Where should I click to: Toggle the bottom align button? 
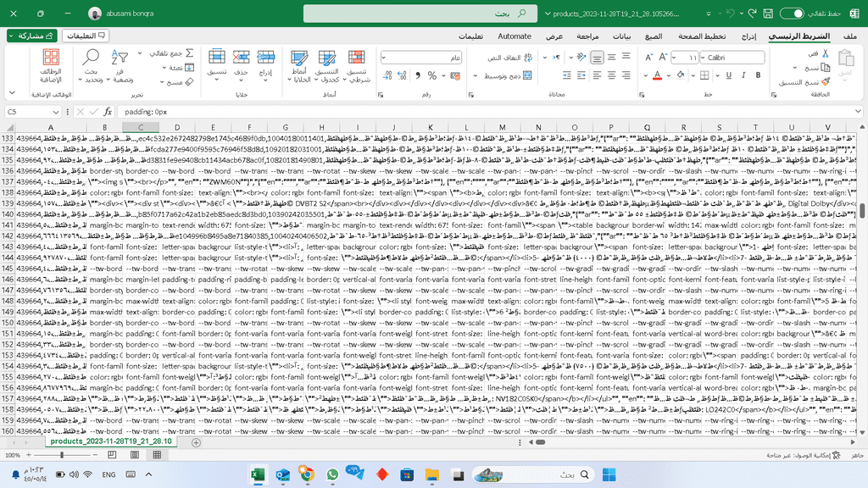tap(597, 57)
